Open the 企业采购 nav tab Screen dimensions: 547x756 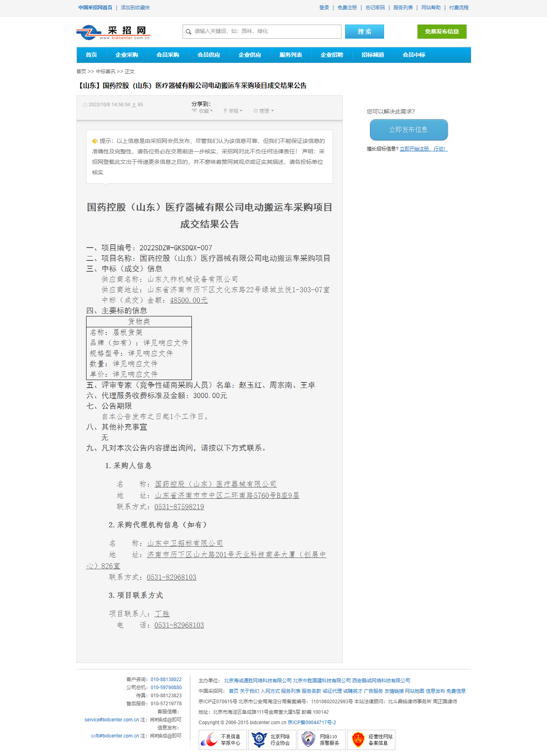coord(127,55)
